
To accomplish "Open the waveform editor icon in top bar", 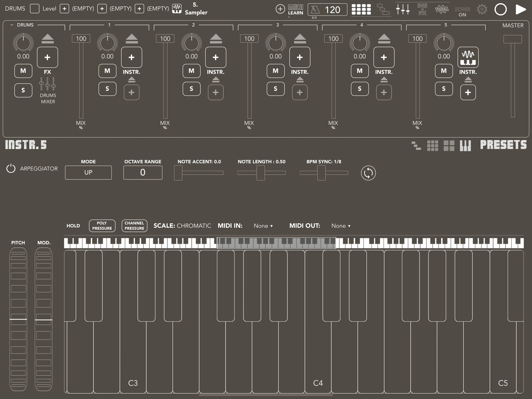I will pos(442,10).
